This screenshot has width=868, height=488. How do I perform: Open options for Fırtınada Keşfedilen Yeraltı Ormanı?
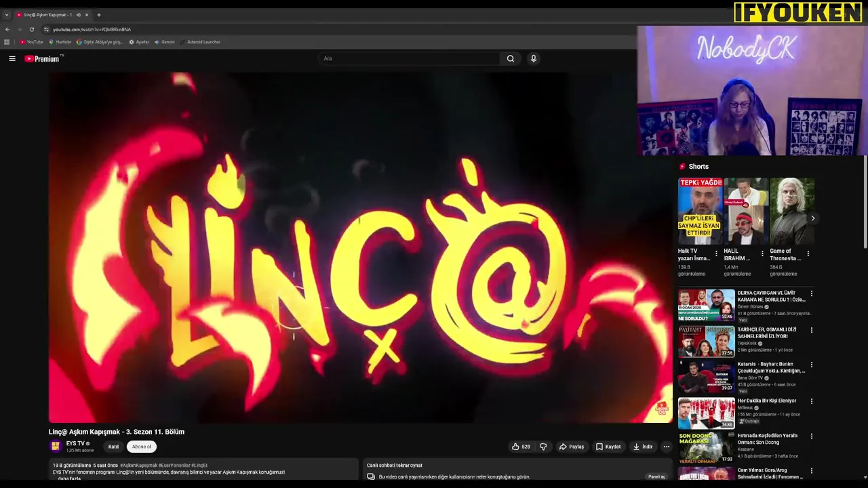coord(812,436)
